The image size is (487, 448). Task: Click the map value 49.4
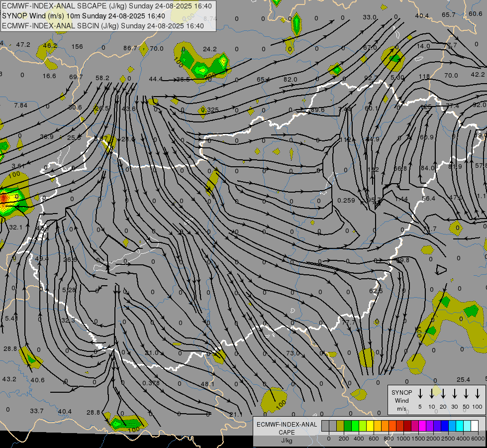pos(42,259)
